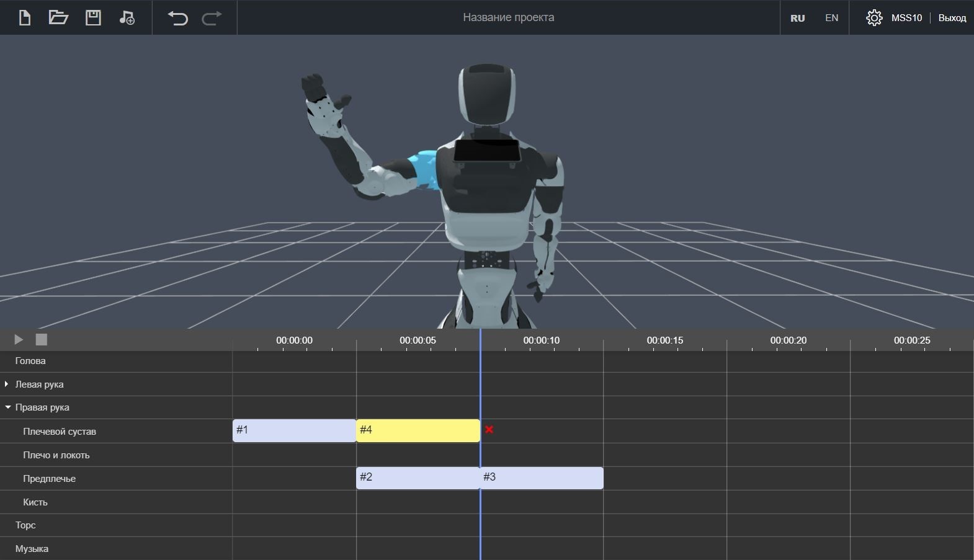974x560 pixels.
Task: Select the Голова track row
Action: (30, 361)
